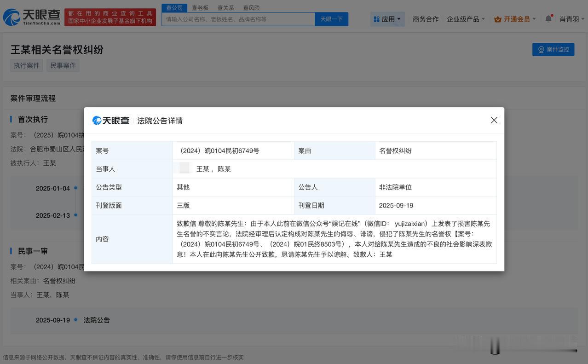Click the 王某相关名誉权纠纷 page title

point(57,49)
